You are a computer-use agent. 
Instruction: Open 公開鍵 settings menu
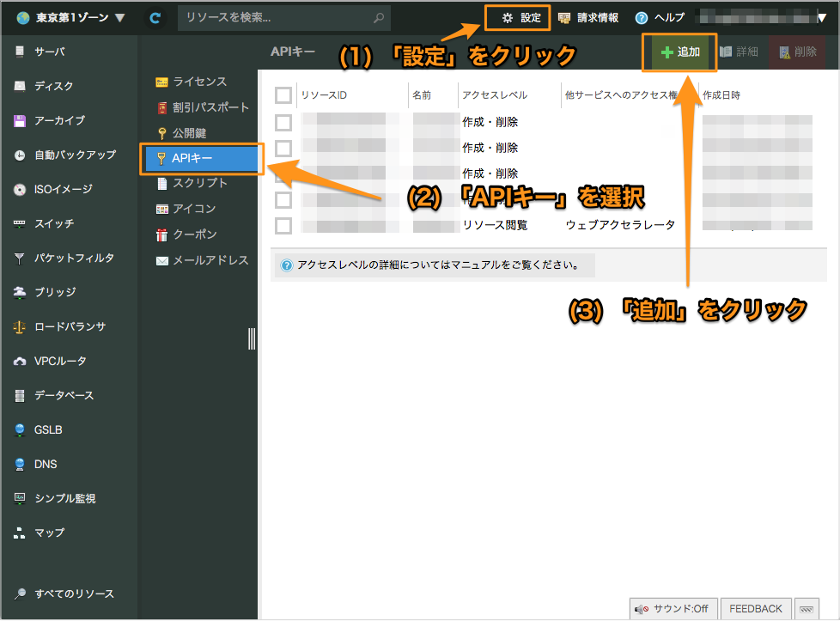(182, 133)
